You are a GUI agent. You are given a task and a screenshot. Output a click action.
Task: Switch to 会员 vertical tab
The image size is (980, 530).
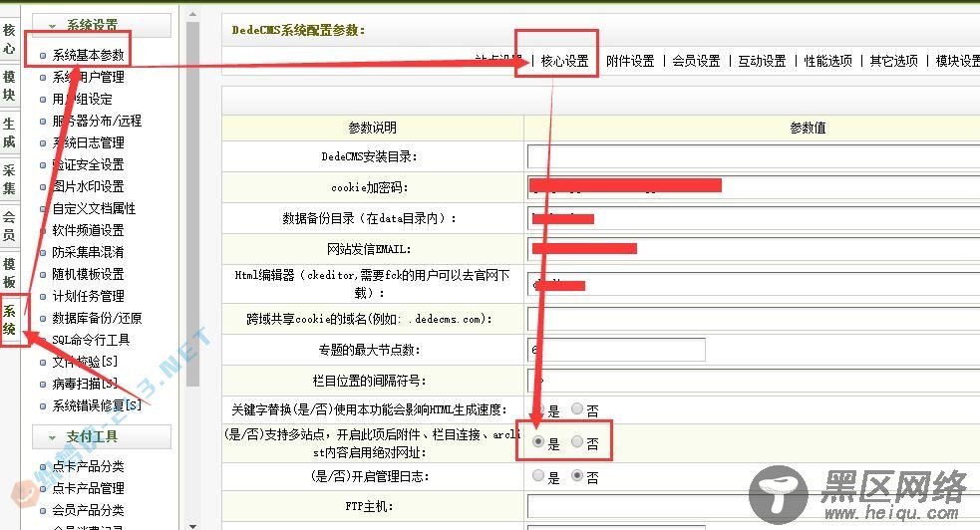click(x=9, y=226)
